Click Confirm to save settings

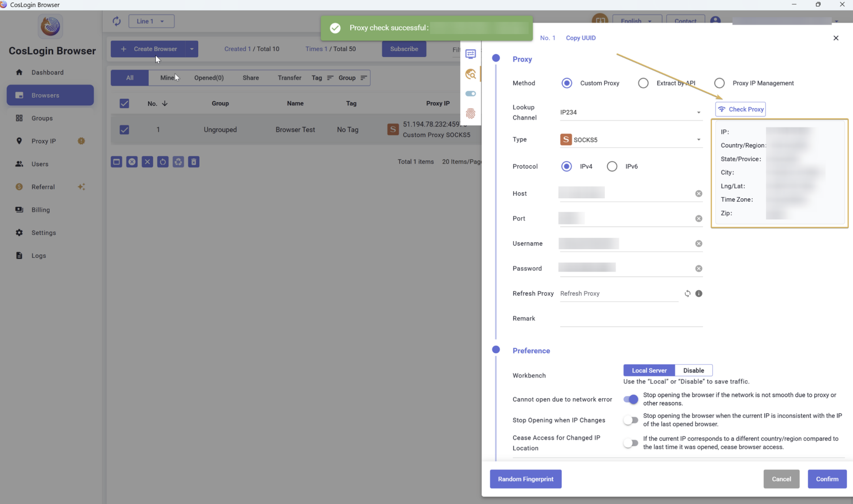coord(827,479)
